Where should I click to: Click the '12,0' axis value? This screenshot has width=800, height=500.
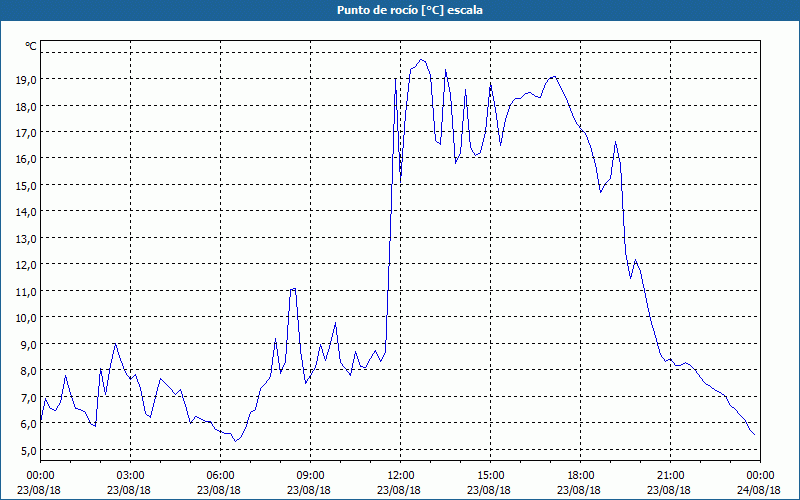click(x=27, y=265)
